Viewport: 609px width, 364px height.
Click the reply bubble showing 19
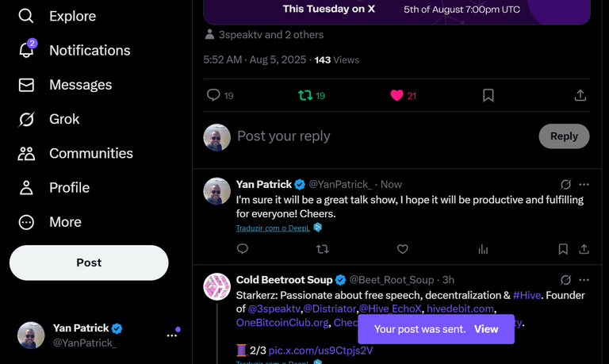click(220, 95)
